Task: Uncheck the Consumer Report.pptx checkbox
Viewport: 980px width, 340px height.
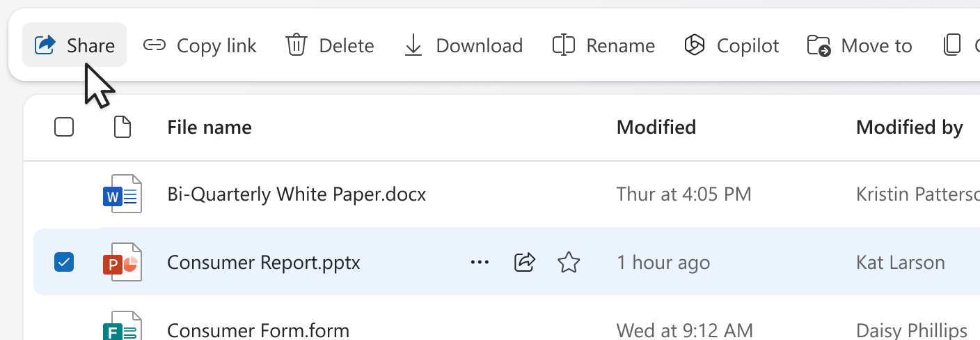Action: point(64,262)
